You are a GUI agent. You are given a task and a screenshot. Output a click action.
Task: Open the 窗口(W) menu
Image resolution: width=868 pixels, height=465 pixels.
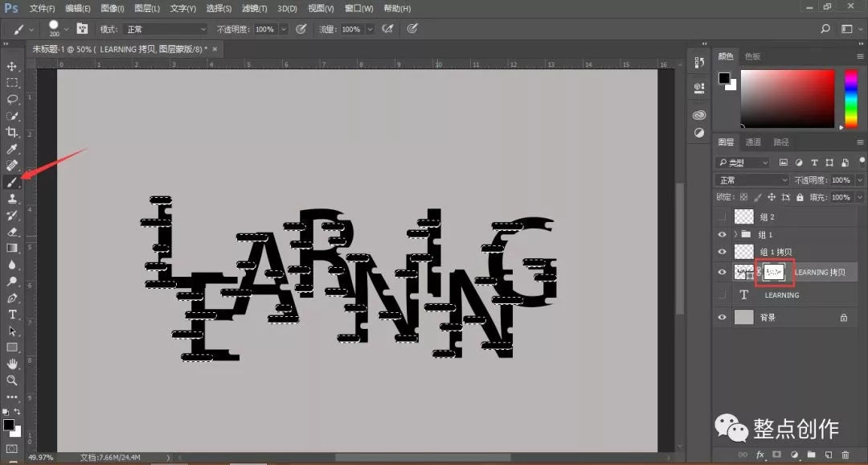[358, 8]
